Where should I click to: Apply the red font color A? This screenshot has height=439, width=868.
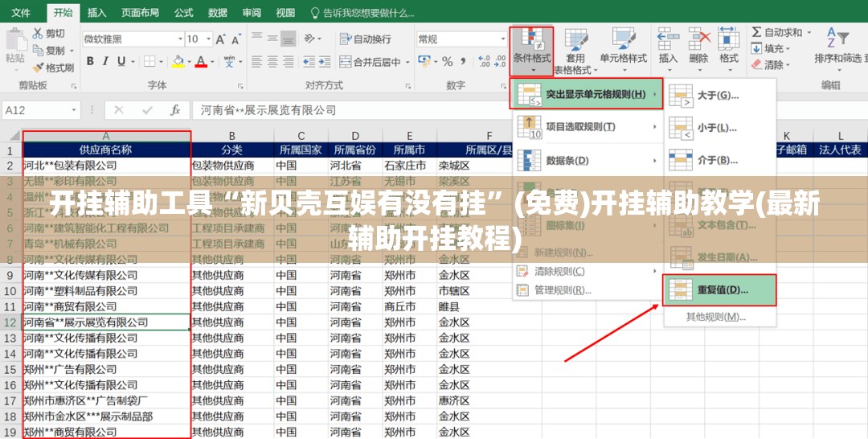click(x=201, y=61)
